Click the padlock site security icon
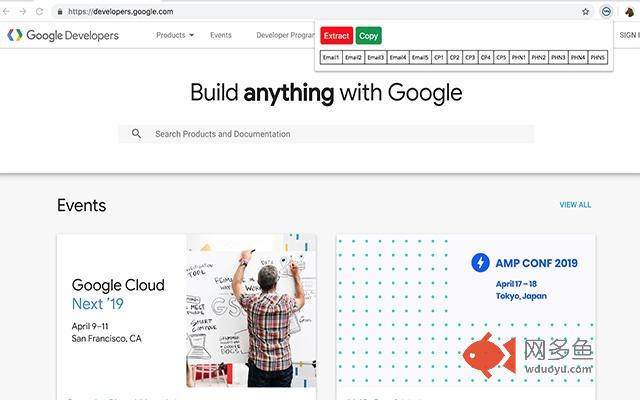The height and width of the screenshot is (400, 640). click(60, 12)
